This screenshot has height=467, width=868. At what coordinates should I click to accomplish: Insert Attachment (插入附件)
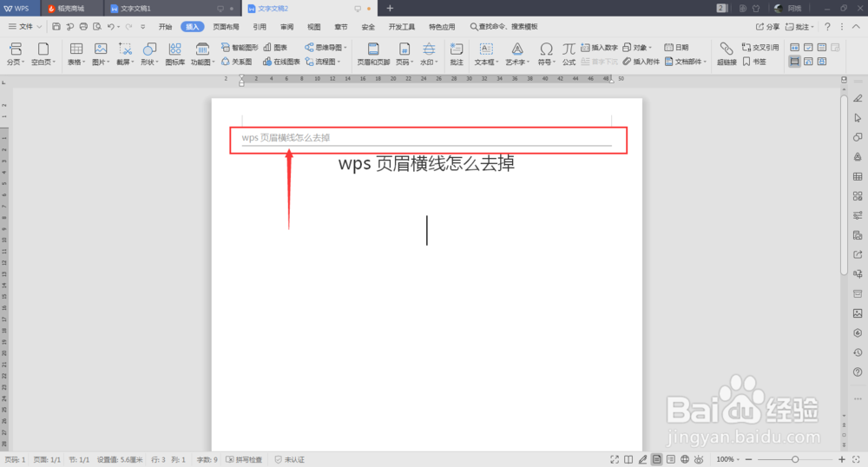[641, 62]
